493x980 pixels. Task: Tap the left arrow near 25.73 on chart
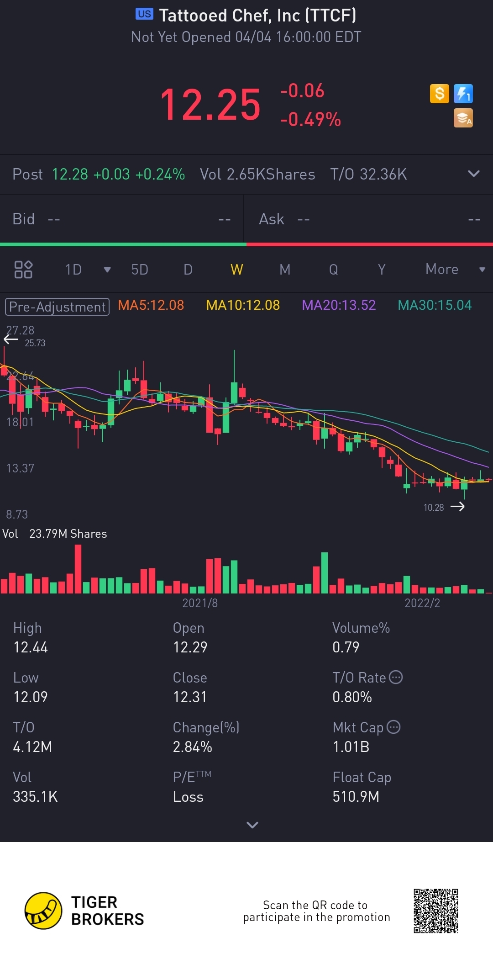[x=10, y=339]
